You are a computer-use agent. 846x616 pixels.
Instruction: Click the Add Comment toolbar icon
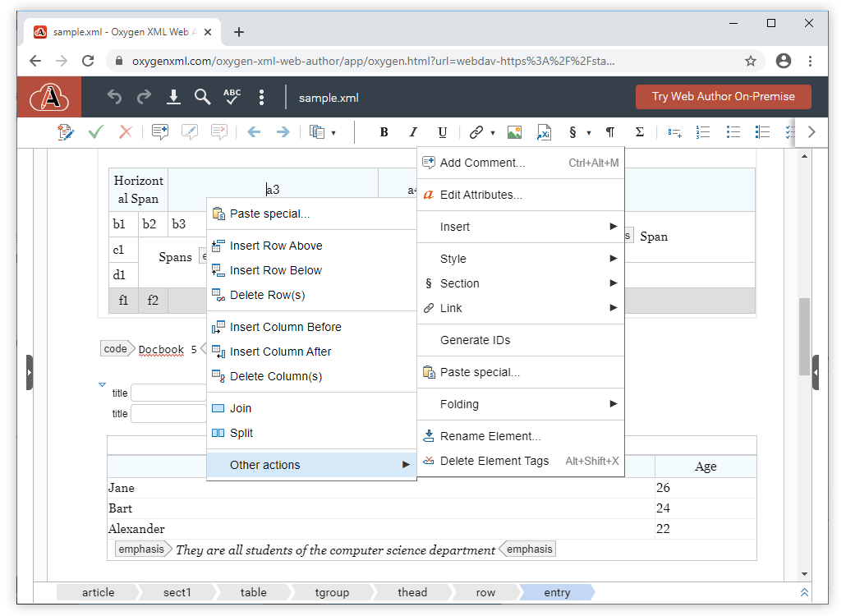pyautogui.click(x=160, y=132)
